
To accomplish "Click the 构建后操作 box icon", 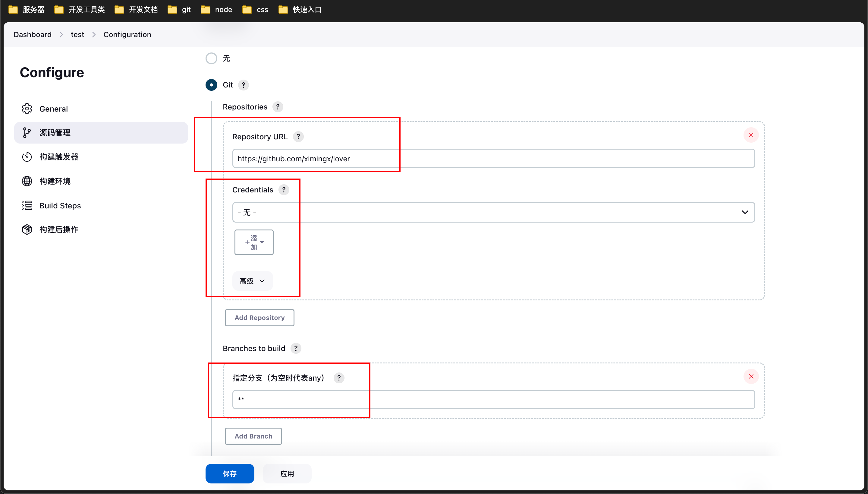I will (27, 229).
